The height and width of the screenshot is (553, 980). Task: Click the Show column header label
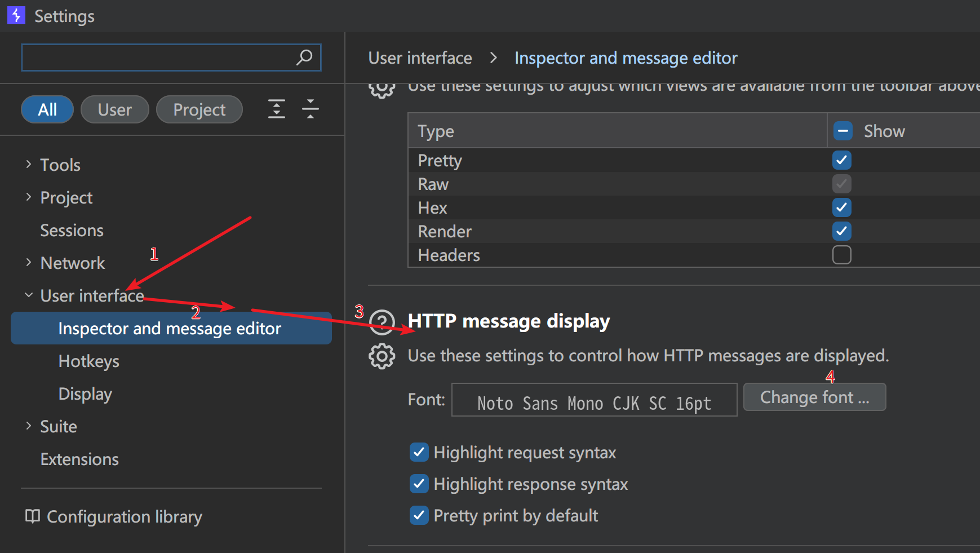(884, 131)
